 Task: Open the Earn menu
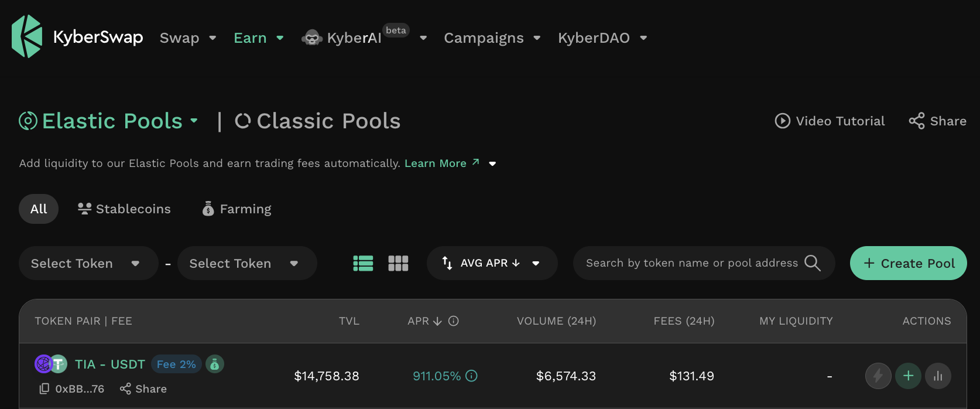click(x=259, y=38)
